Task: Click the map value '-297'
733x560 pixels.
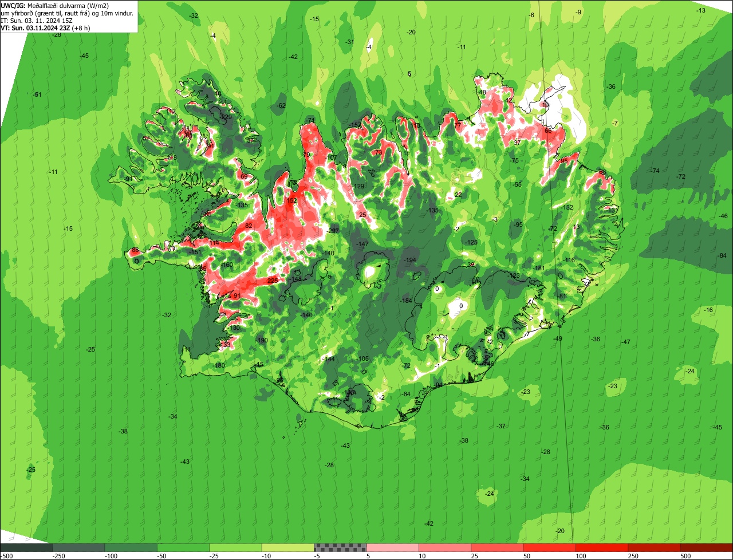Action: click(x=333, y=230)
